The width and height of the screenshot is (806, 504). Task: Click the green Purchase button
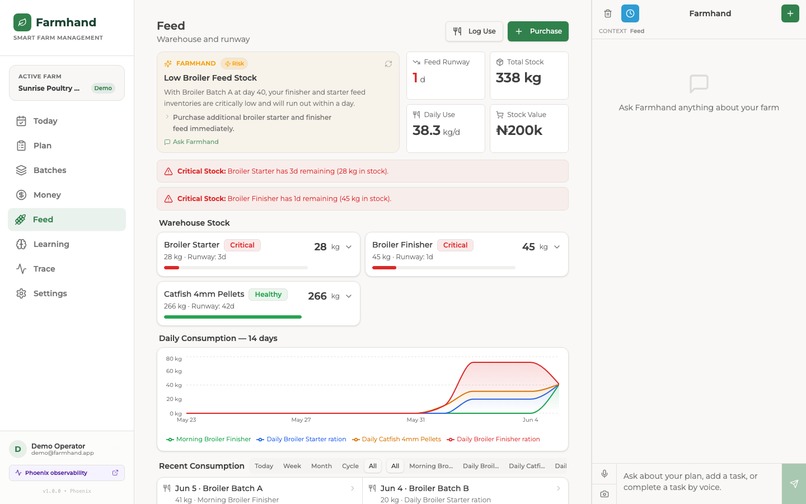(x=538, y=31)
